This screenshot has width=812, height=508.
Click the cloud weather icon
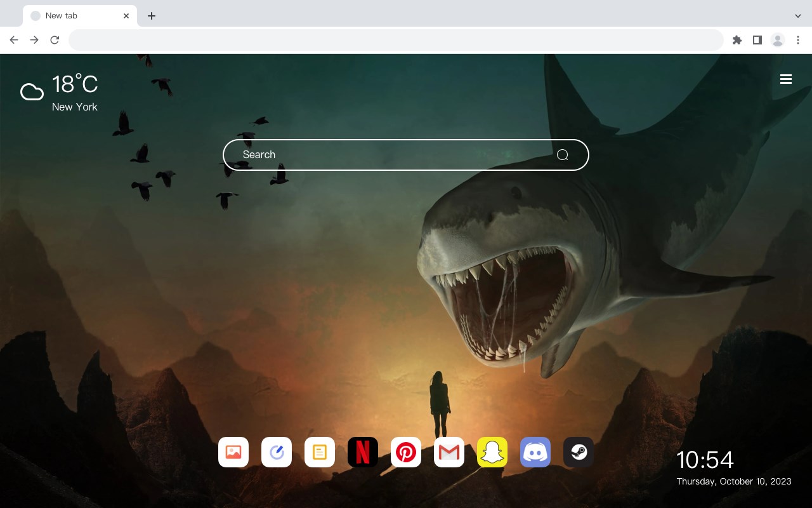click(32, 93)
